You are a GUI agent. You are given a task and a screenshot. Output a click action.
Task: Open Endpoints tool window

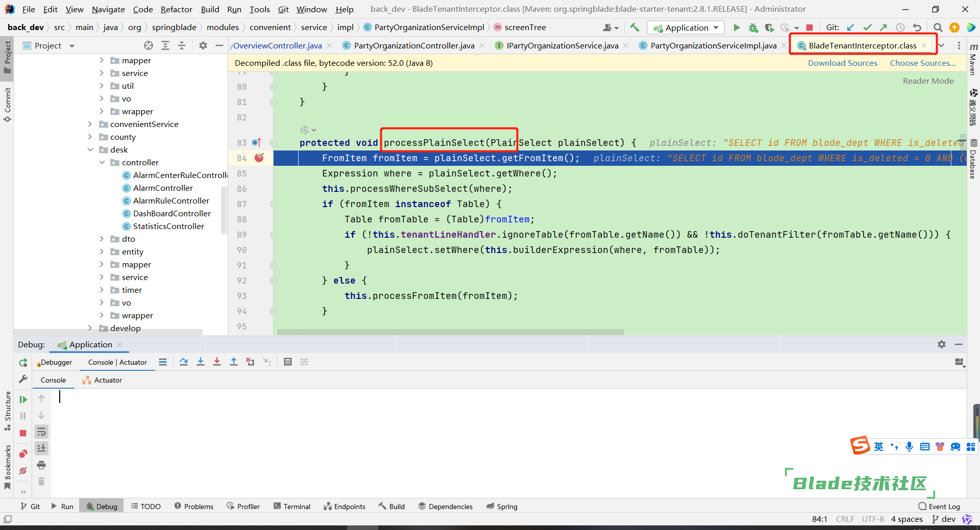(345, 506)
